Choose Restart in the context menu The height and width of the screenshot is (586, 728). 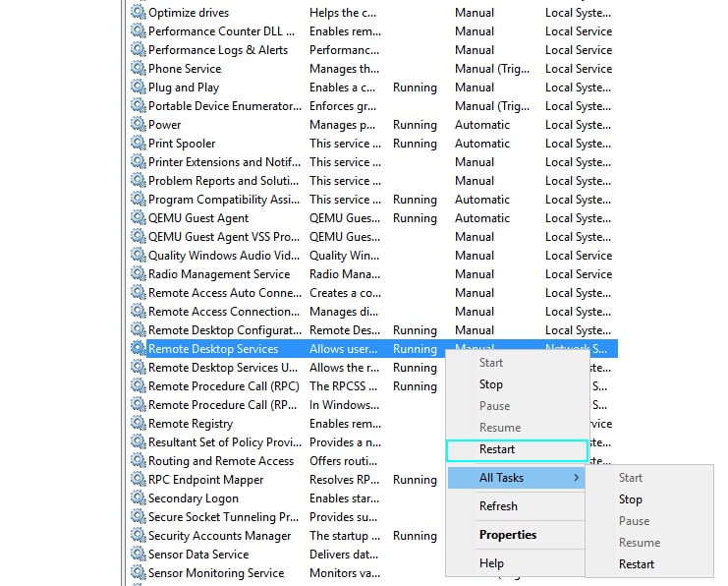click(497, 449)
